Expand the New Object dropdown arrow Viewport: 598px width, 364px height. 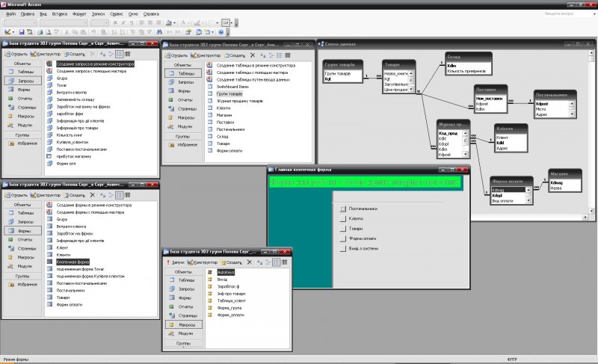[212, 32]
